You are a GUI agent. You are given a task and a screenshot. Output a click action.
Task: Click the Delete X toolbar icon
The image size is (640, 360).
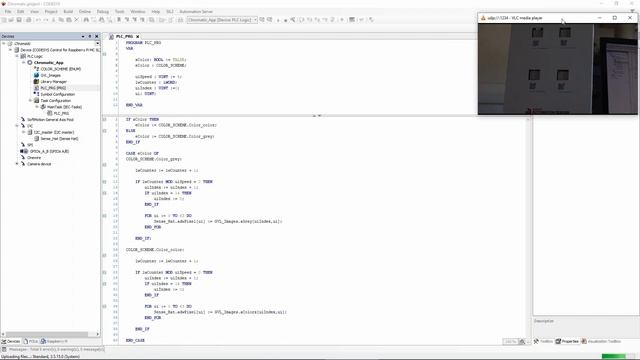click(x=76, y=20)
